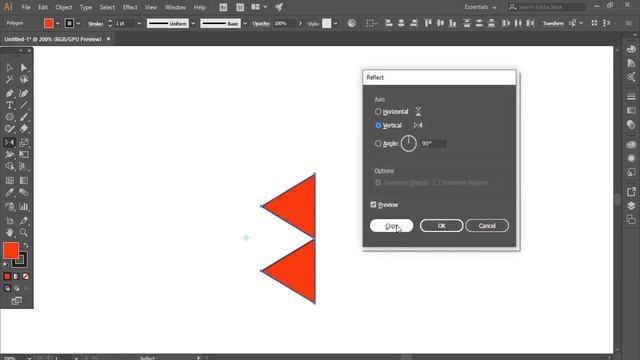Viewport: 640px width, 360px height.
Task: Click Transform in the control bar
Action: point(553,23)
